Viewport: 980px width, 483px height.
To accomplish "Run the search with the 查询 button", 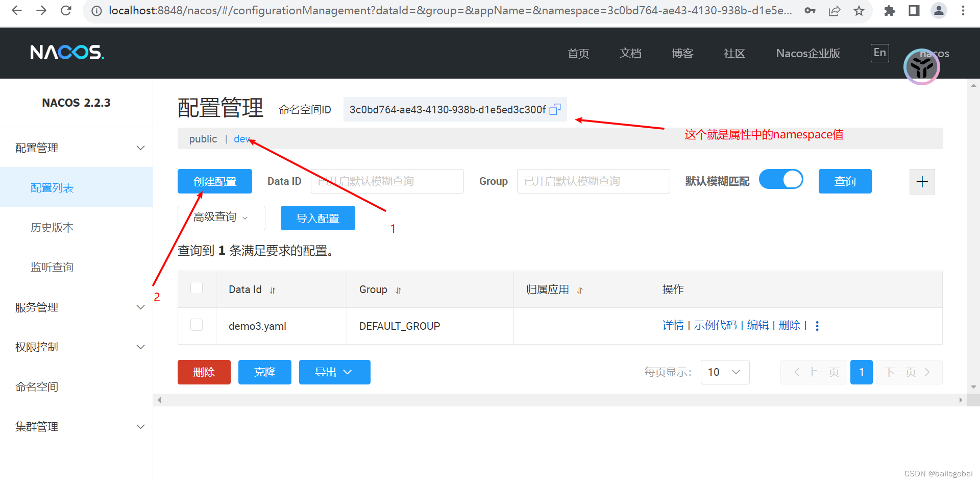I will [845, 181].
